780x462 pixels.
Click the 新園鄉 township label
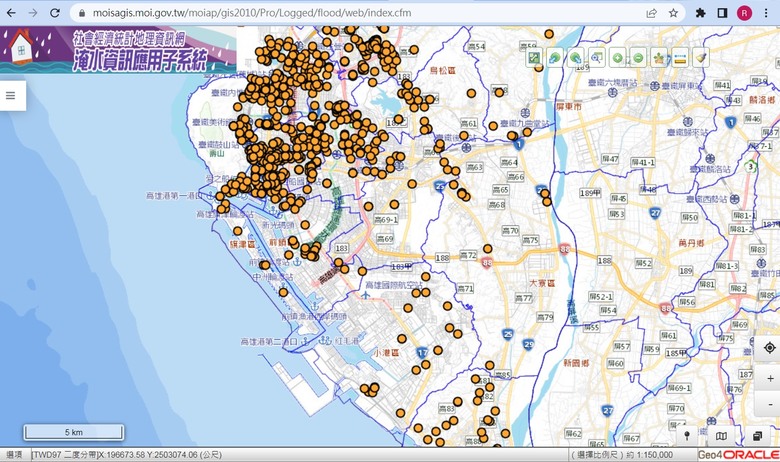point(576,363)
